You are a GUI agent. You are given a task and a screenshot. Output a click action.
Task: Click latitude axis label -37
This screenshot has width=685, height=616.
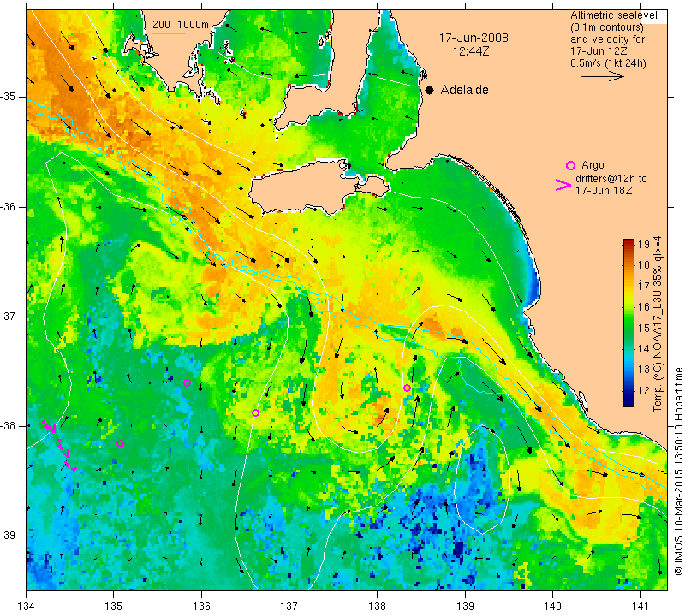click(x=9, y=316)
